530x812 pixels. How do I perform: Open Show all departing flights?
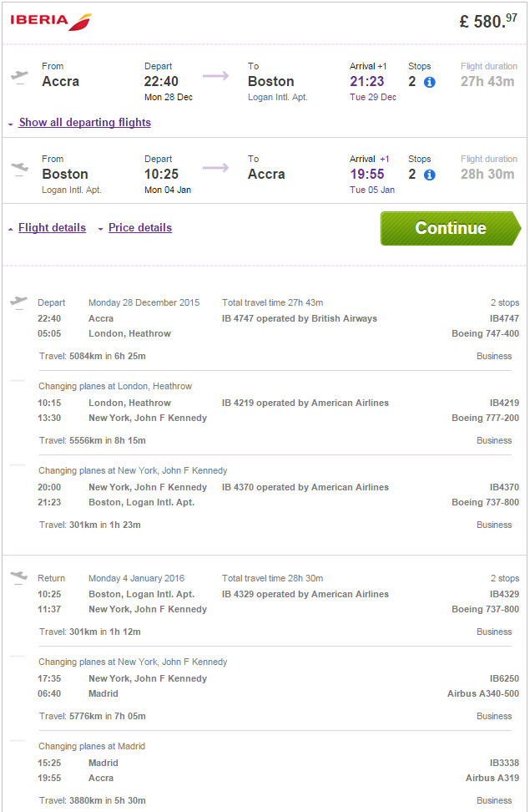tap(84, 122)
